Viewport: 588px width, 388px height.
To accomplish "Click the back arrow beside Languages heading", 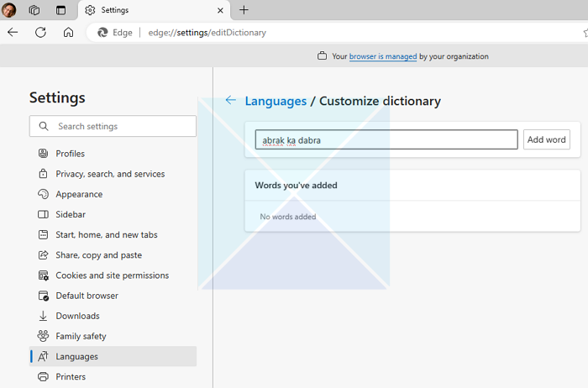I will pyautogui.click(x=231, y=101).
